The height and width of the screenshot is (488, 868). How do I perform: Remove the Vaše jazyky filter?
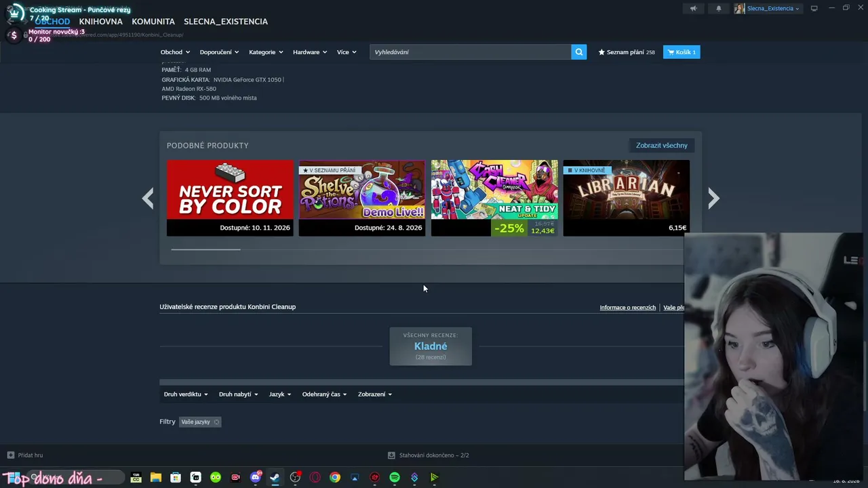(x=216, y=422)
